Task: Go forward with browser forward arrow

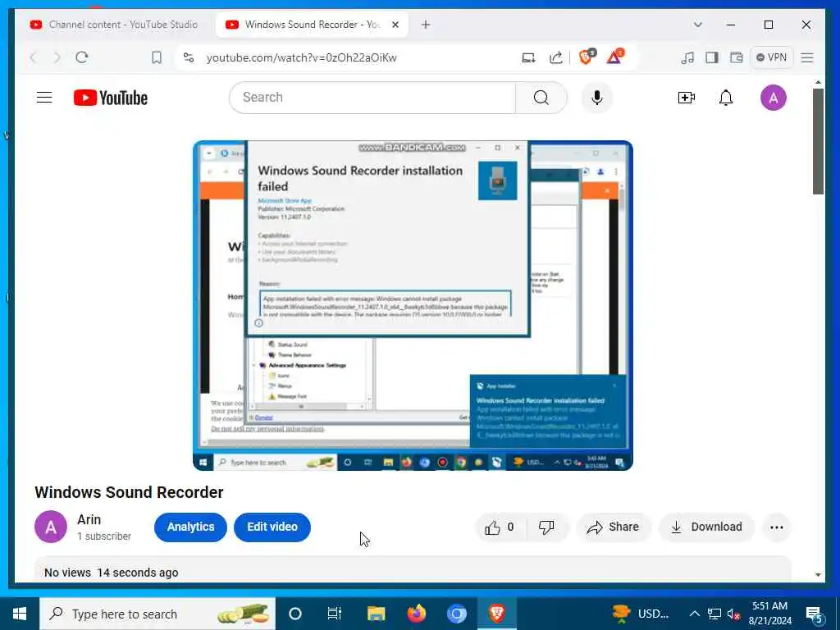Action: pos(57,57)
